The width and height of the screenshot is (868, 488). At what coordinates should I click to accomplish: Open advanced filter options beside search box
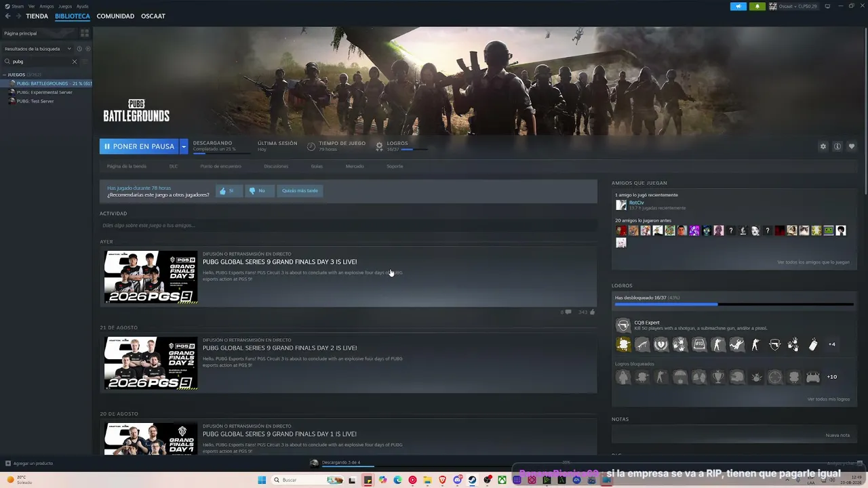(85, 62)
